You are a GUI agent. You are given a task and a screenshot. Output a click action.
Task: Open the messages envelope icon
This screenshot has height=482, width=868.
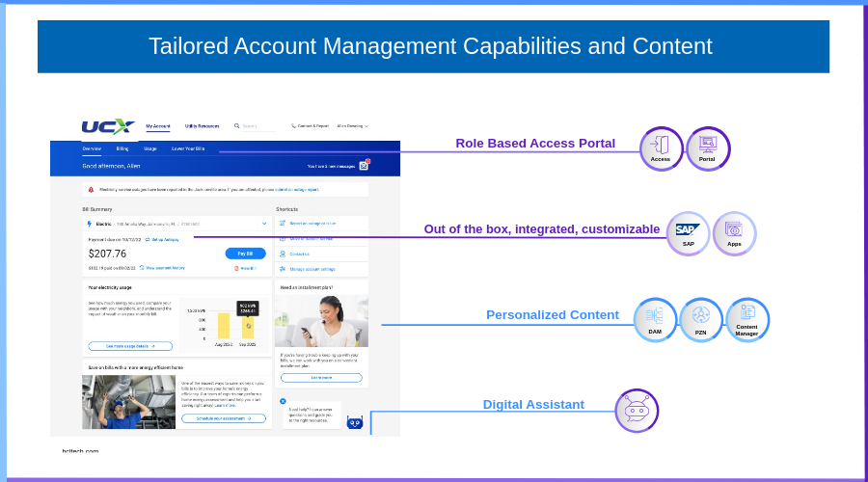[364, 166]
